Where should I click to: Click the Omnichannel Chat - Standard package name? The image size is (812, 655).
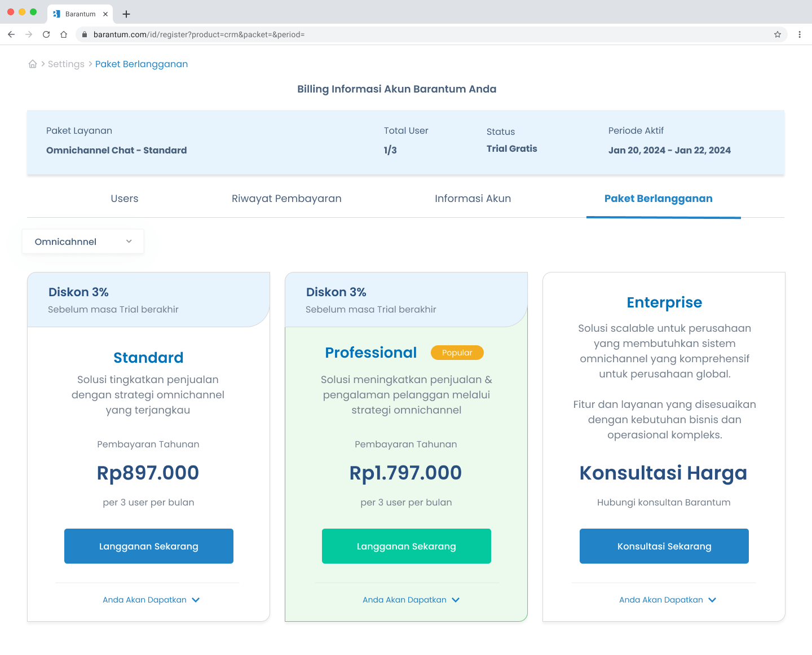tap(117, 151)
